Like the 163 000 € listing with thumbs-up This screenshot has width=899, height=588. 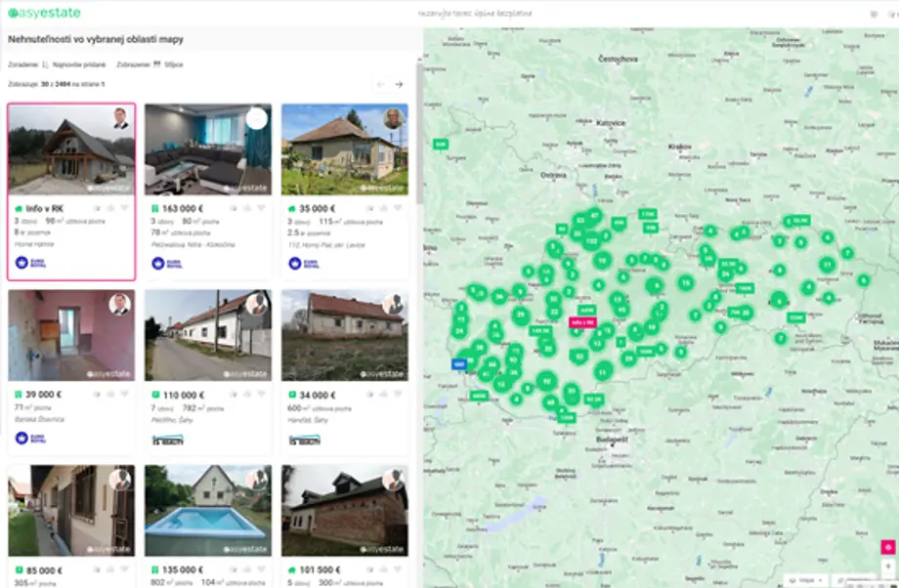click(x=247, y=208)
